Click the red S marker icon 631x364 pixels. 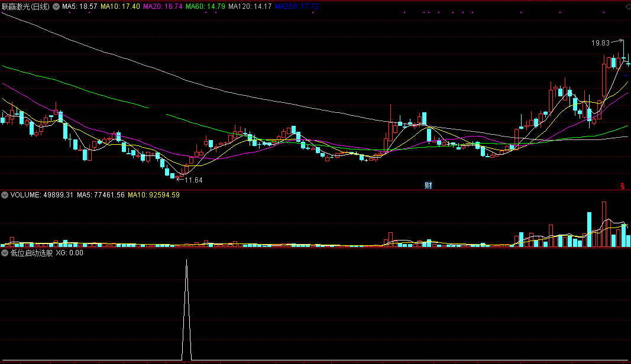[623, 186]
